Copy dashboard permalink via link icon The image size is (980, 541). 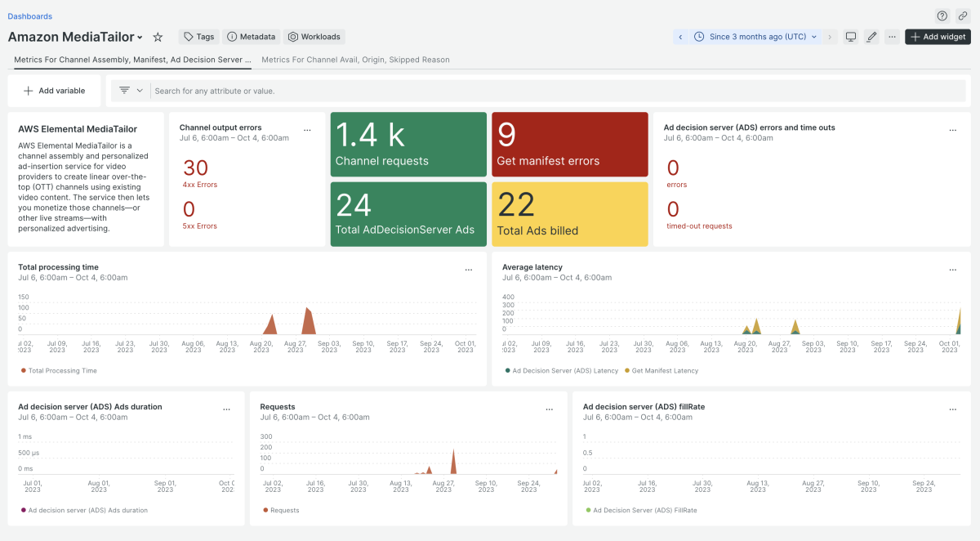[961, 16]
